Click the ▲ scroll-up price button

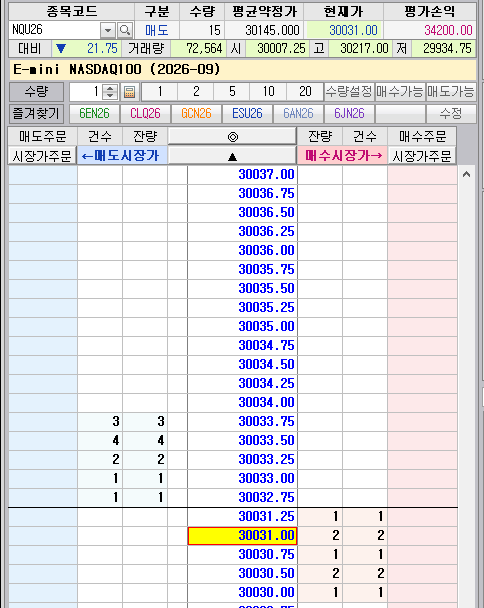pyautogui.click(x=232, y=156)
